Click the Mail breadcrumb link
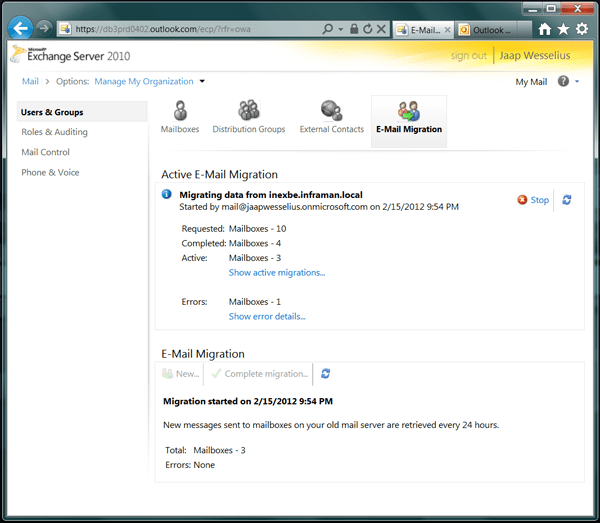The width and height of the screenshot is (600, 523). (30, 81)
